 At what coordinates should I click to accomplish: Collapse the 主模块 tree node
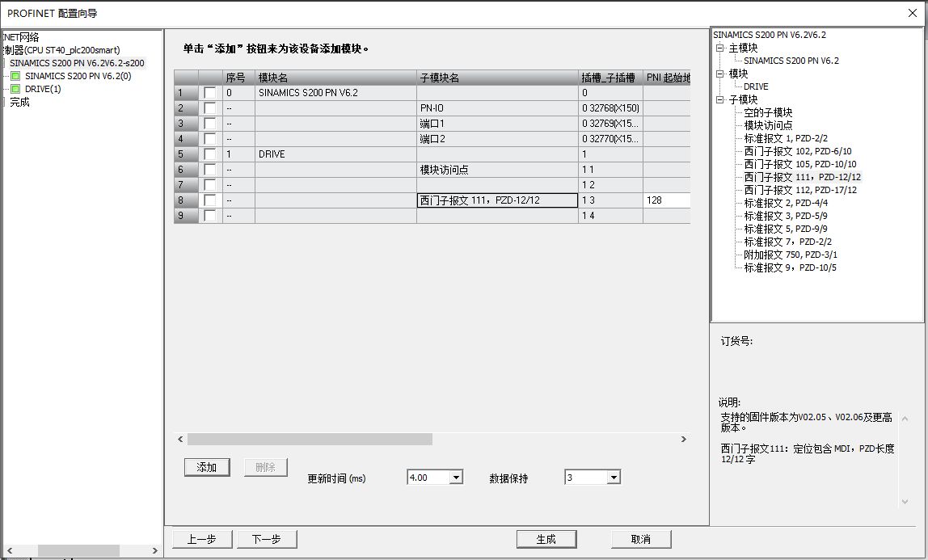tap(720, 48)
